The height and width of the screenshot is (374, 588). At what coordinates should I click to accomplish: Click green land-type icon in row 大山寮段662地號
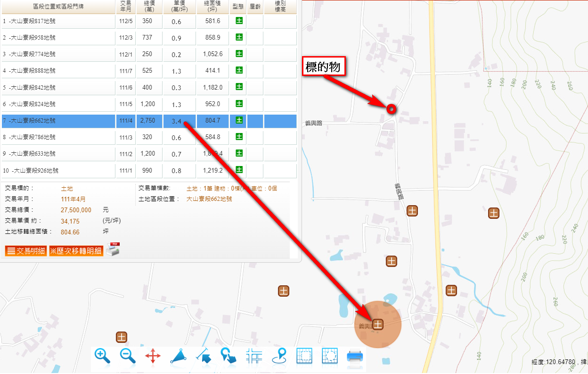[x=239, y=120]
